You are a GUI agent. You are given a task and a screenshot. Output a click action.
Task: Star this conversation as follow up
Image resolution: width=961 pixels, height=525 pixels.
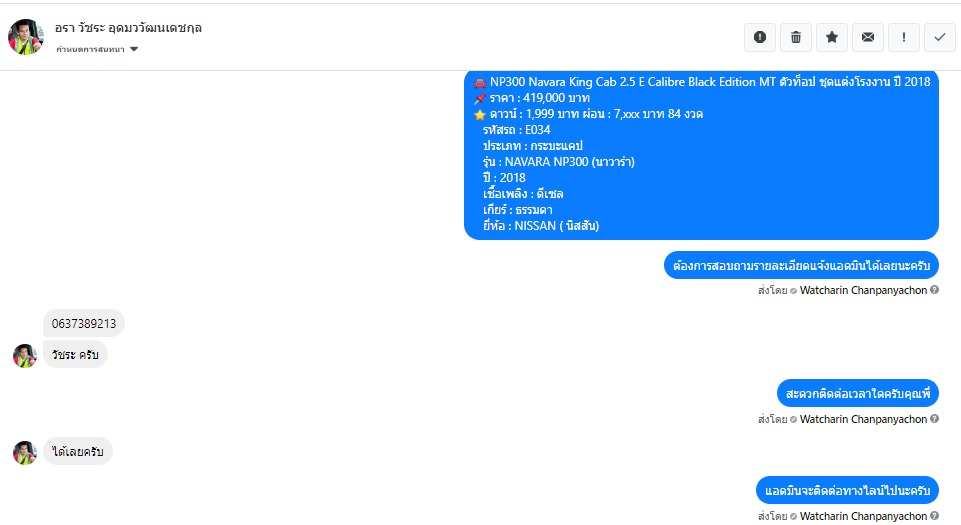(x=832, y=37)
